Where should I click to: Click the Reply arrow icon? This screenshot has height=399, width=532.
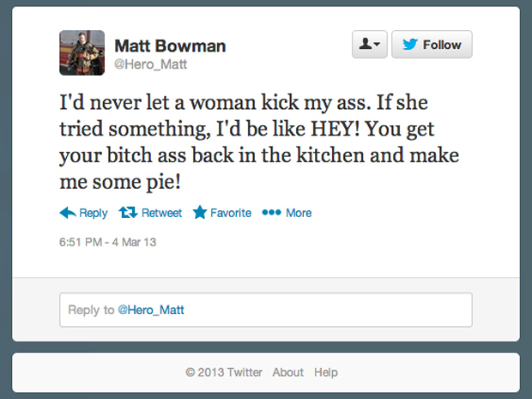tap(68, 213)
